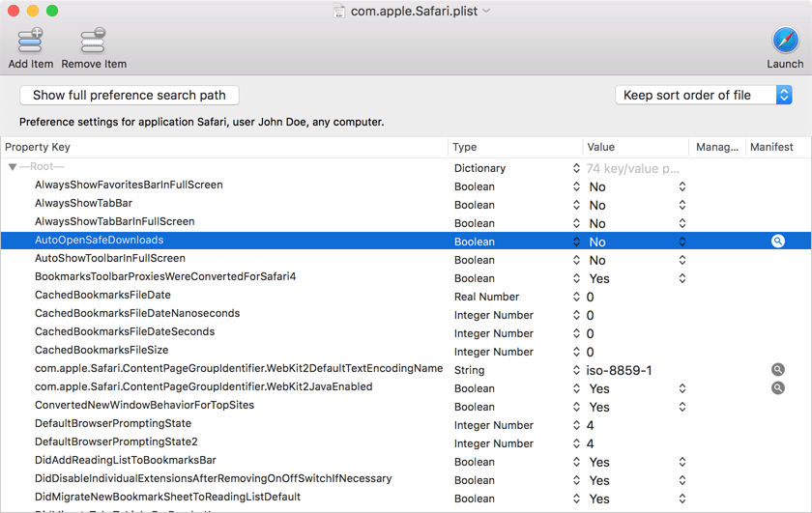Open manifest info for AutoOpenSafeDownloads
812x513 pixels.
[778, 241]
